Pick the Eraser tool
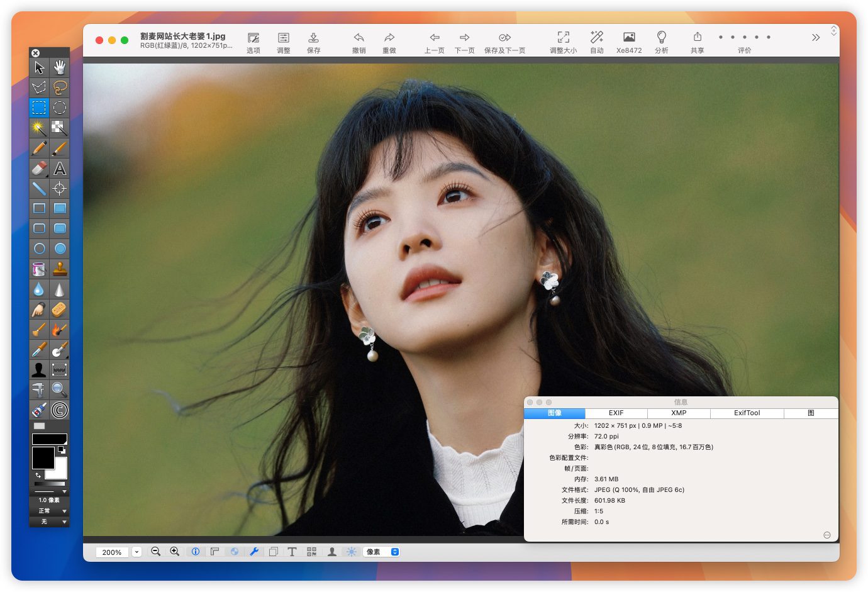 [x=39, y=169]
